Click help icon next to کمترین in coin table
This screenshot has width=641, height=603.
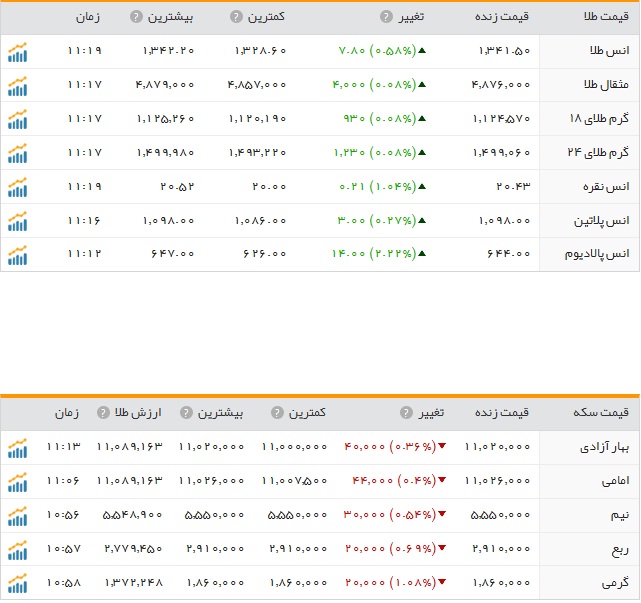point(277,412)
